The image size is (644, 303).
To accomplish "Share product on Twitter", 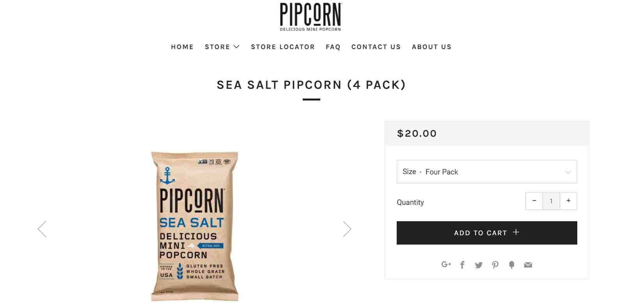I will tap(479, 265).
